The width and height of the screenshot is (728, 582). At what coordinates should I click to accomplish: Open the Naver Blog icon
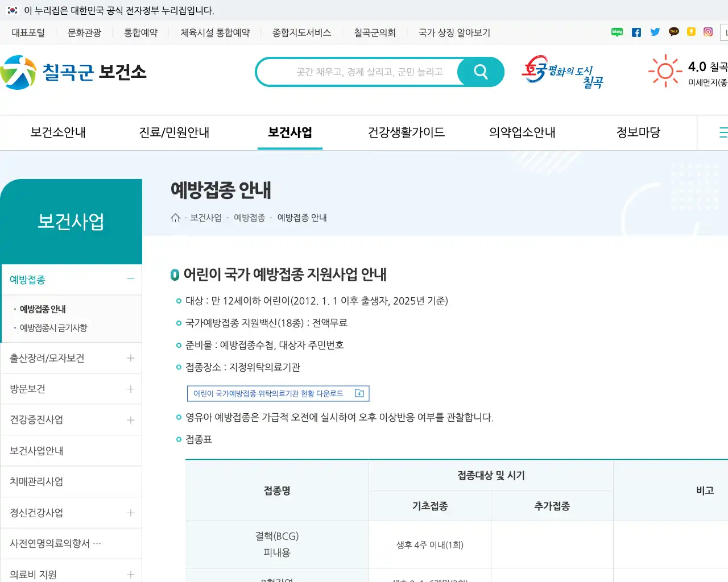[x=617, y=32]
